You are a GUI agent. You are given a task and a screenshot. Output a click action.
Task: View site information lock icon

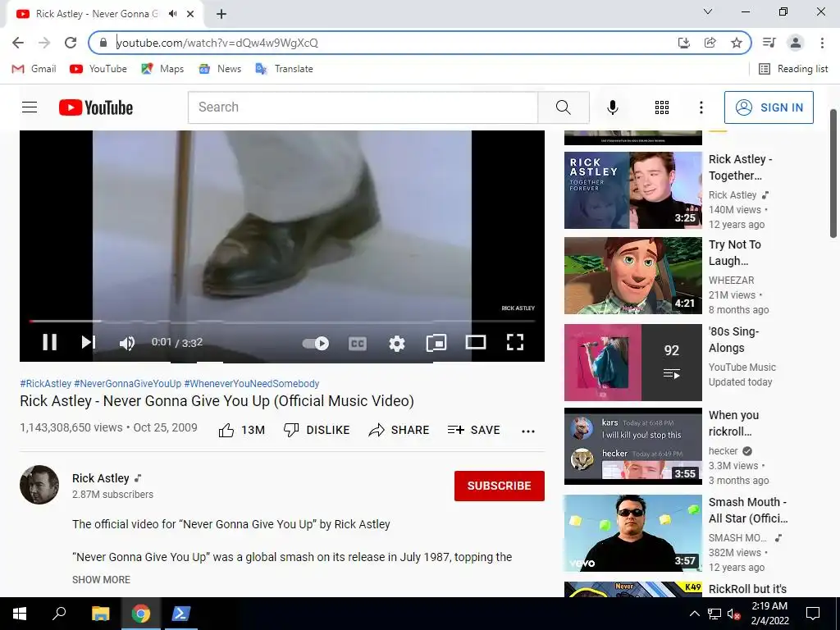click(103, 43)
